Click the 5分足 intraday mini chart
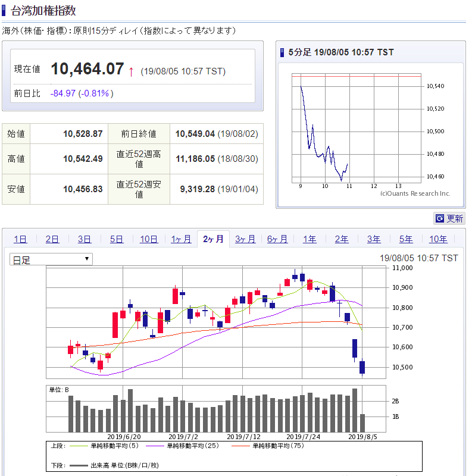 (356, 131)
